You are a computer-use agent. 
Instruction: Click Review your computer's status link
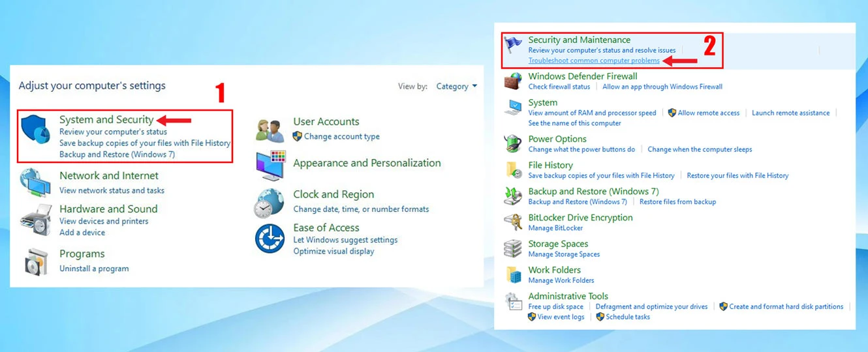click(x=113, y=132)
